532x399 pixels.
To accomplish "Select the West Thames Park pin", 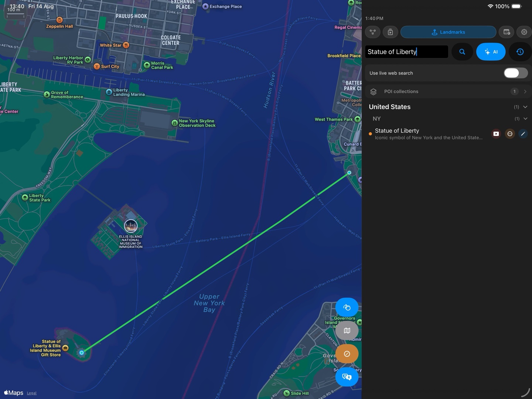I will click(358, 119).
